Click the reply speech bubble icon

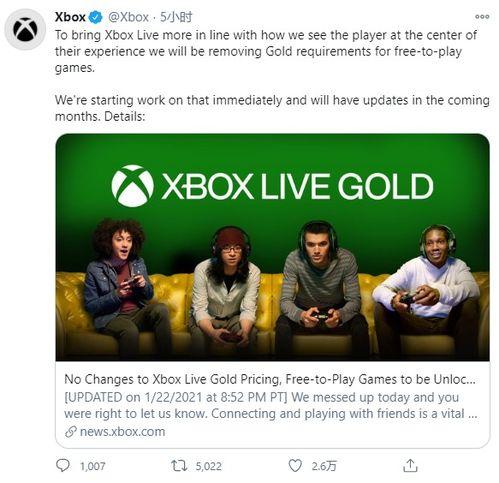[x=63, y=465]
